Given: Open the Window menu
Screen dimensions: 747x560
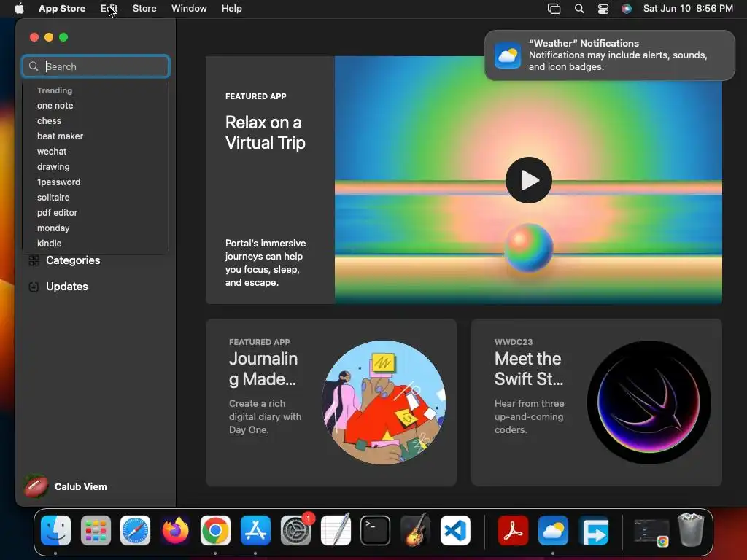Looking at the screenshot, I should tap(189, 9).
